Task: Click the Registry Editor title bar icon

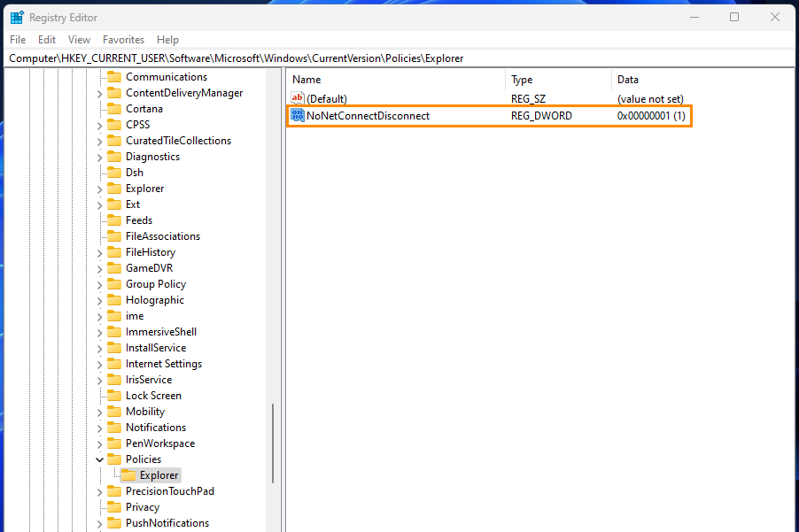Action: pyautogui.click(x=17, y=18)
